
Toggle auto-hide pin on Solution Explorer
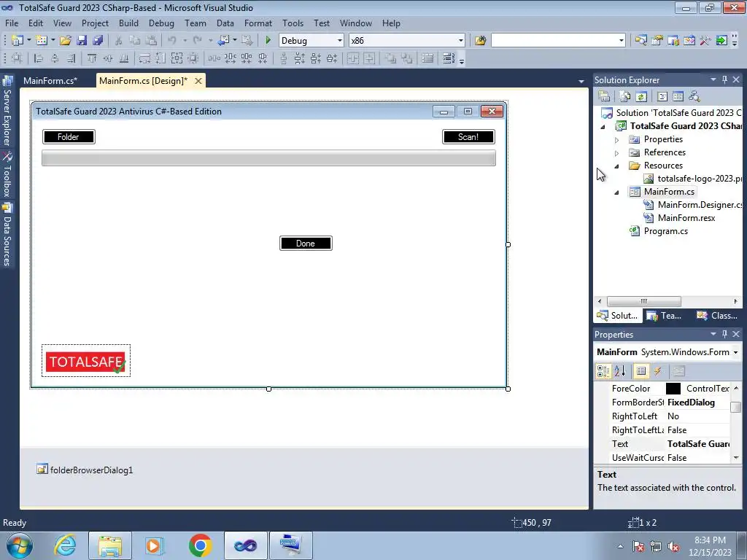coord(724,79)
